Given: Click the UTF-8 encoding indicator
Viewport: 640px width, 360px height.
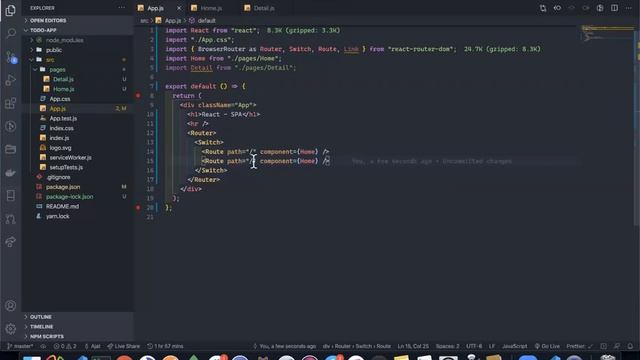Looking at the screenshot, I should 474,346.
